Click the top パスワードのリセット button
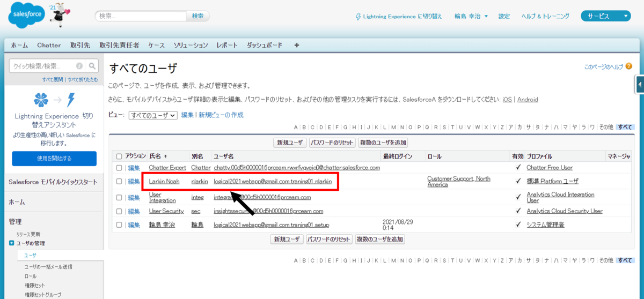 [x=332, y=143]
